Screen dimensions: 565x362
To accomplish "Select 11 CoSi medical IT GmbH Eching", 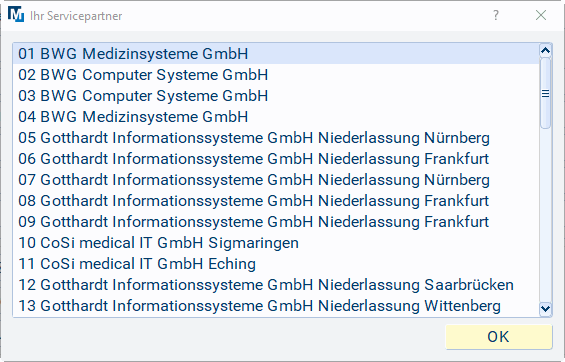I will (276, 263).
